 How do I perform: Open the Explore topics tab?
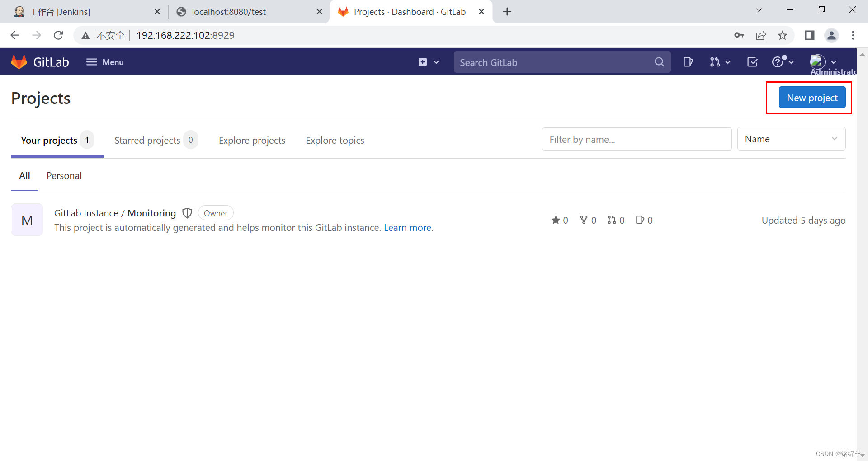pos(335,141)
